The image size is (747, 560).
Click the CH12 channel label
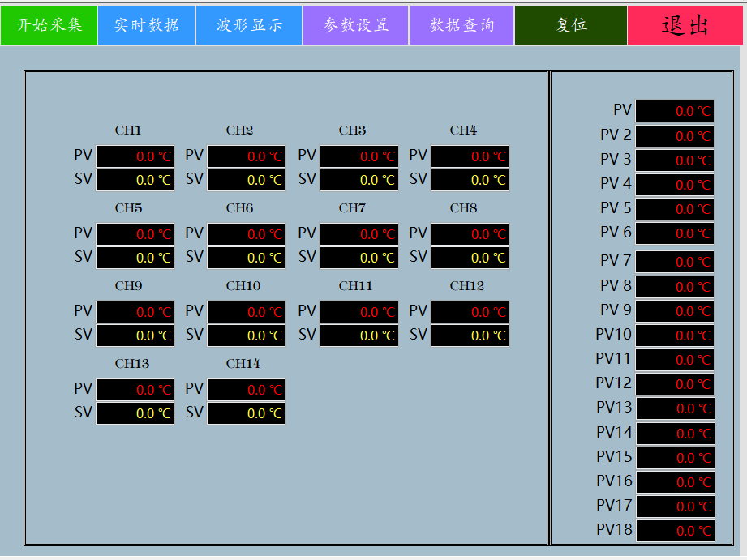point(467,286)
